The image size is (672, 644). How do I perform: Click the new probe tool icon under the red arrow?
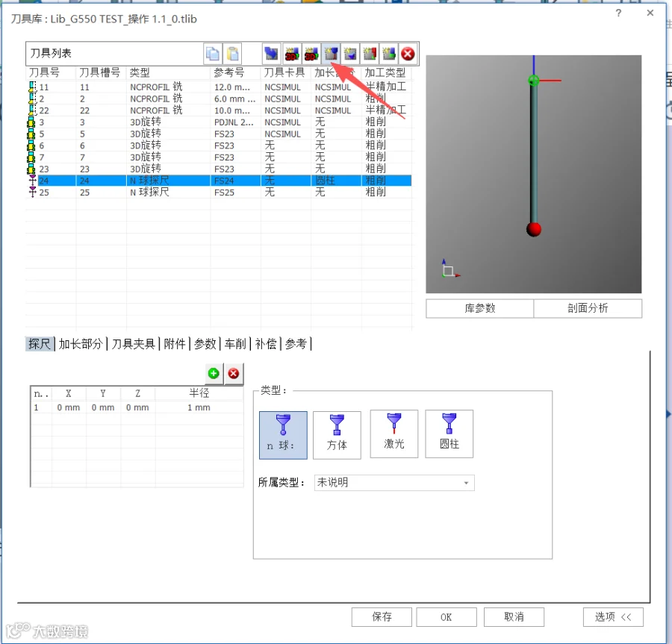click(x=331, y=54)
